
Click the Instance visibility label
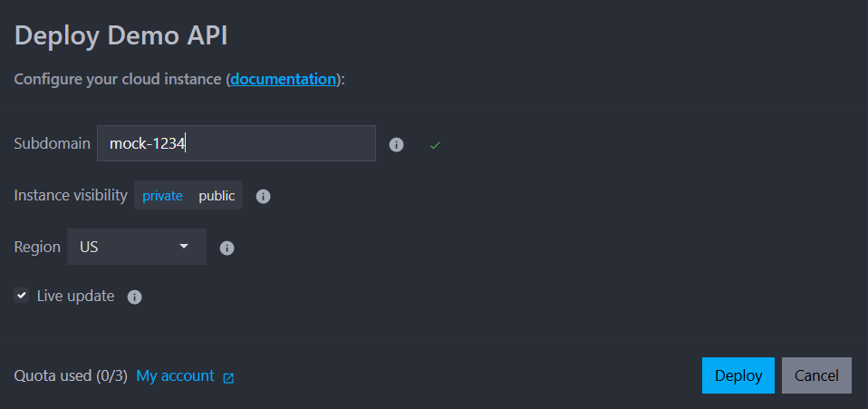71,195
